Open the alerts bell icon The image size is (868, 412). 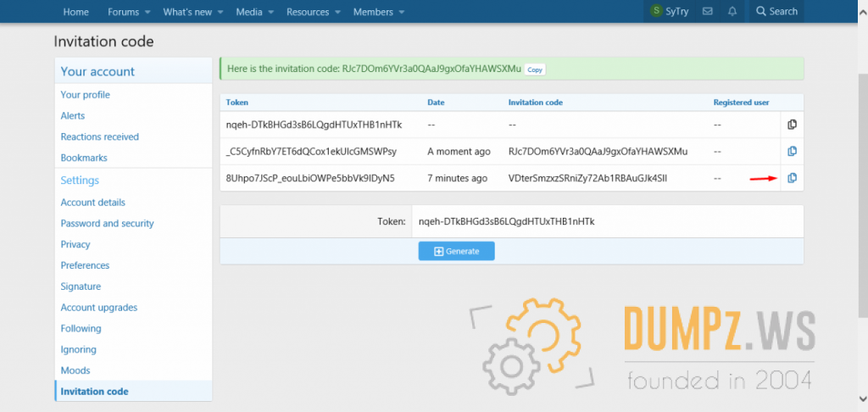(732, 12)
